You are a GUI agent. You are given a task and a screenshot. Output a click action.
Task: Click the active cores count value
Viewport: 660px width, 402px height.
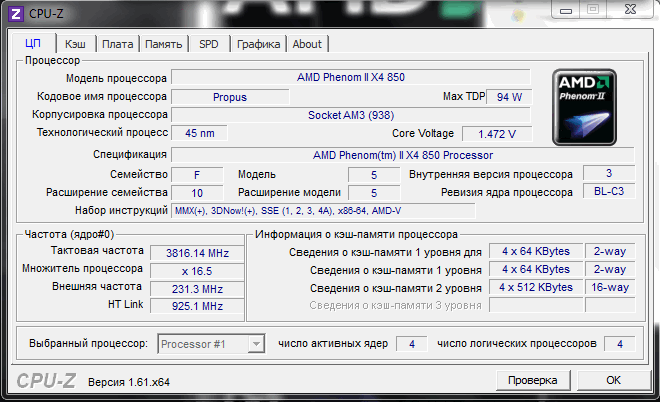point(412,344)
